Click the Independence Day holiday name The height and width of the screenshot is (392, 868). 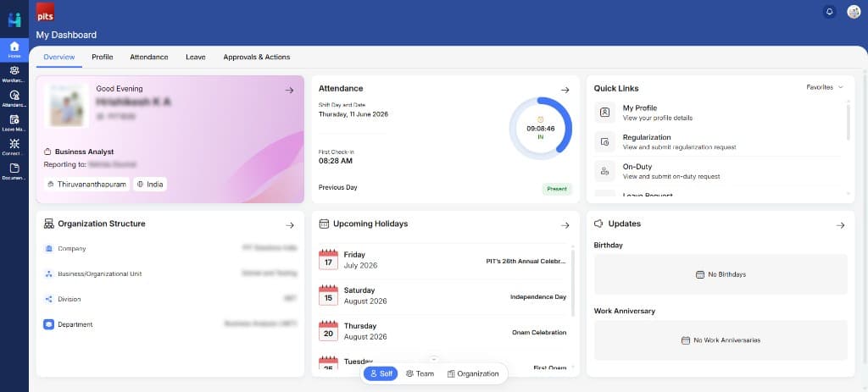click(x=538, y=297)
